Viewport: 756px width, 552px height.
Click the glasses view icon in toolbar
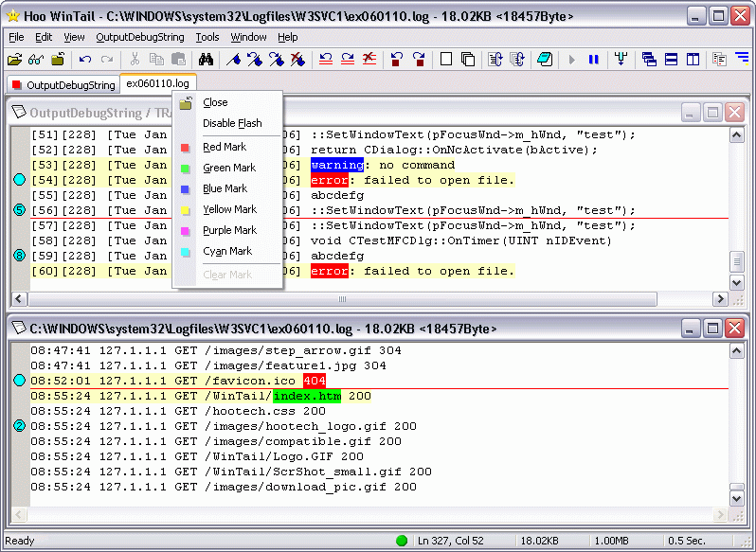click(36, 60)
